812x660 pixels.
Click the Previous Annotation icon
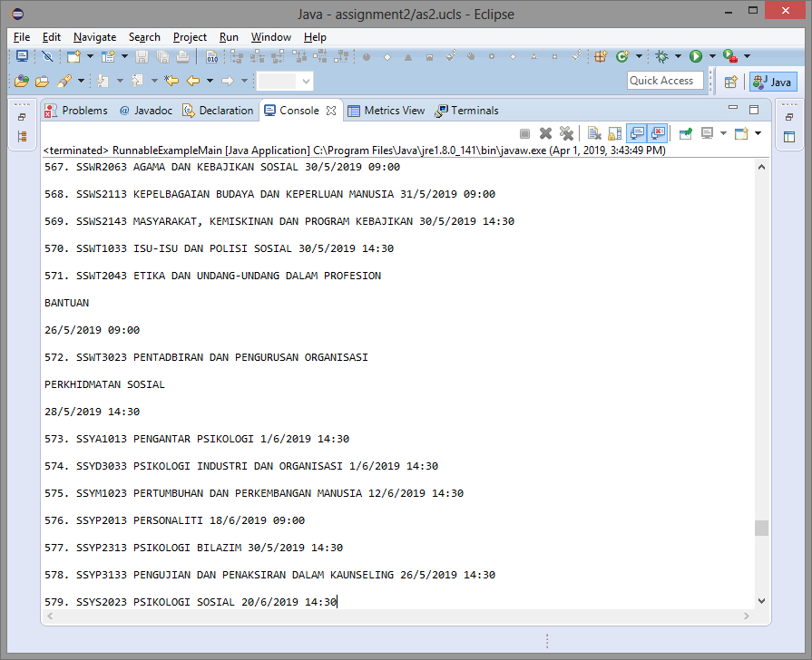tap(137, 81)
